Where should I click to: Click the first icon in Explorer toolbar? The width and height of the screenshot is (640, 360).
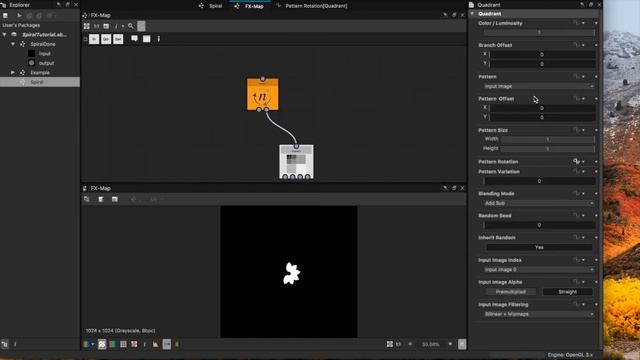click(5, 16)
